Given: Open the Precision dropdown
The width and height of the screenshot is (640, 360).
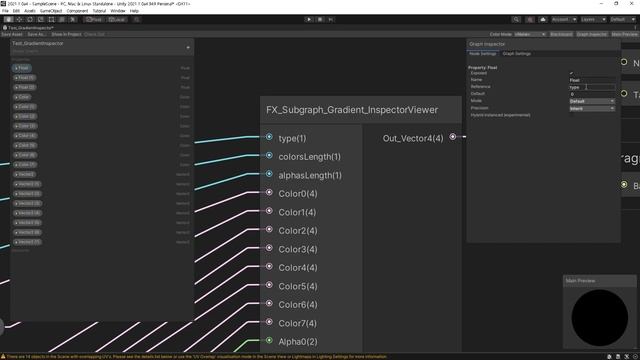Looking at the screenshot, I should 592,109.
